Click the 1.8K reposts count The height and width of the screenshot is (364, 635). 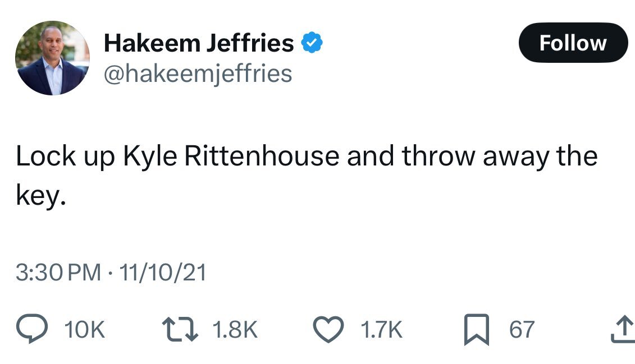pos(235,330)
